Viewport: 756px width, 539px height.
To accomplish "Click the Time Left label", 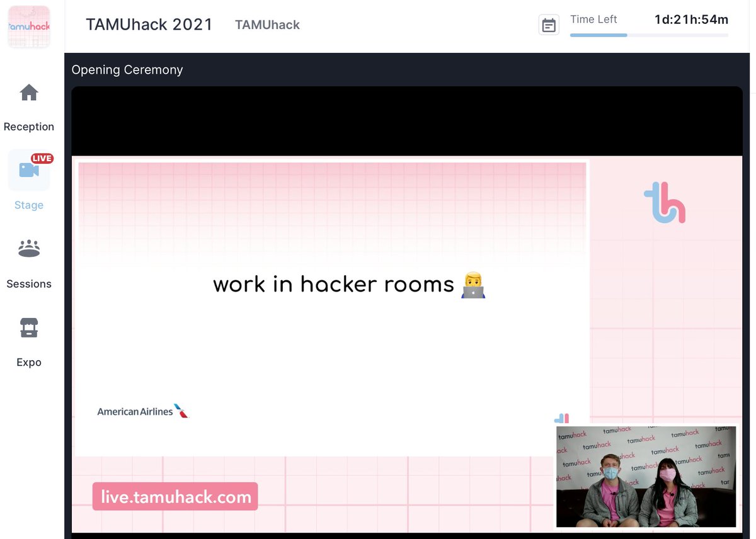I will (593, 20).
